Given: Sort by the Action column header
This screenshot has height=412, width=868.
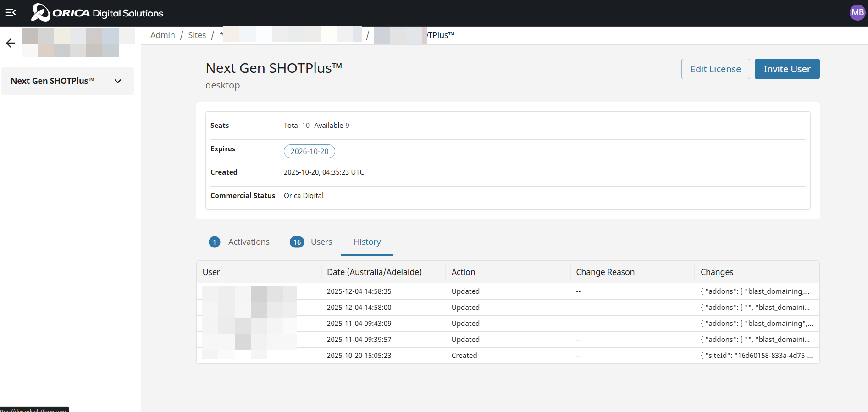Looking at the screenshot, I should pos(508,272).
